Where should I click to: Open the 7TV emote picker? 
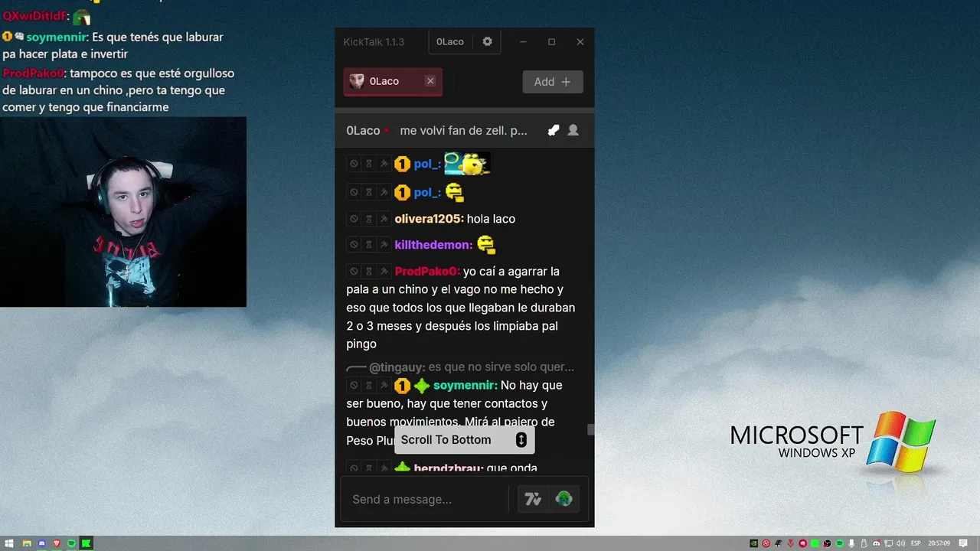533,500
